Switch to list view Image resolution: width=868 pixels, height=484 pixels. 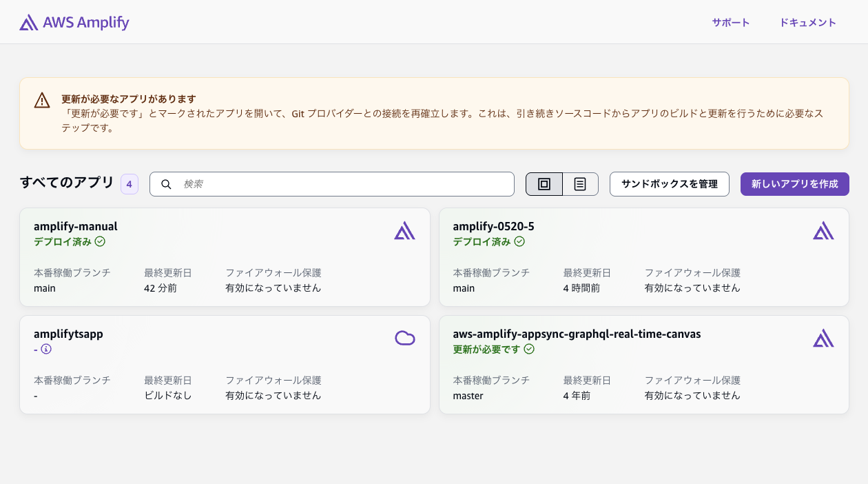pyautogui.click(x=580, y=184)
